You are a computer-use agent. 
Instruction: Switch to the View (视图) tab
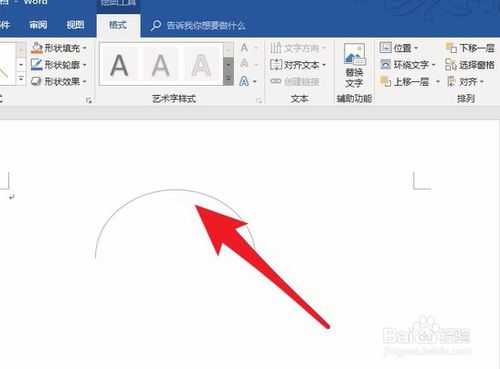pyautogui.click(x=75, y=25)
